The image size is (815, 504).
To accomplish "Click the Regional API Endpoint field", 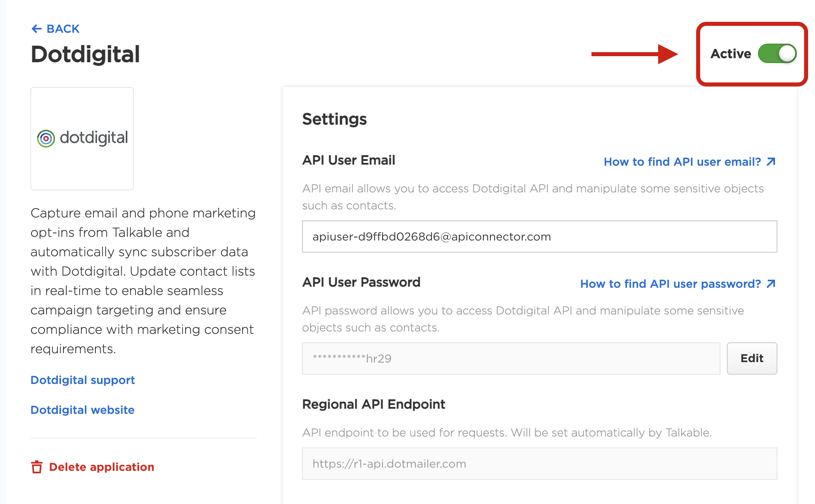I will click(539, 464).
